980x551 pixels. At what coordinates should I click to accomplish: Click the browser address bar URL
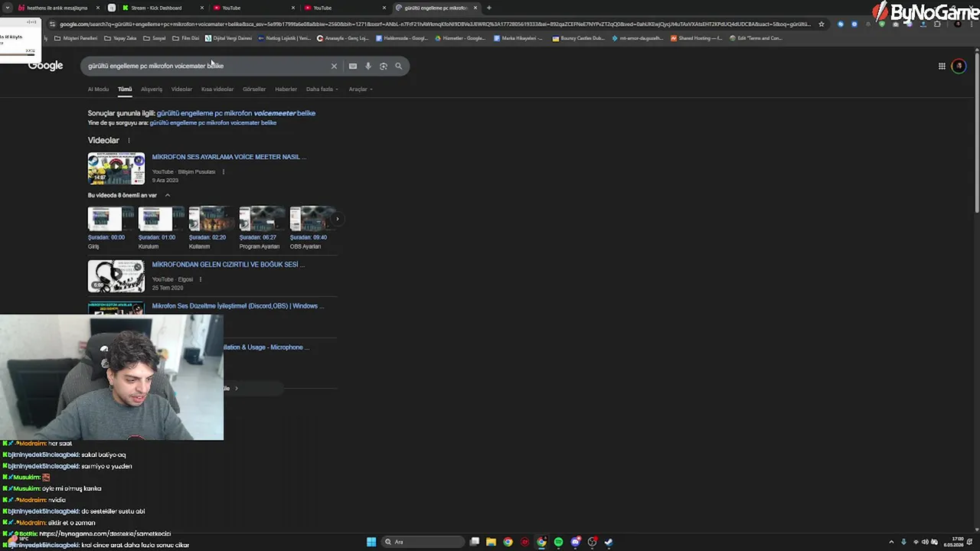(435, 24)
